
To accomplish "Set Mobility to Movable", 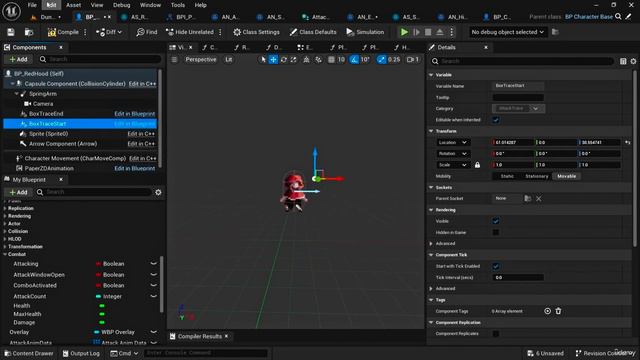I will point(567,176).
